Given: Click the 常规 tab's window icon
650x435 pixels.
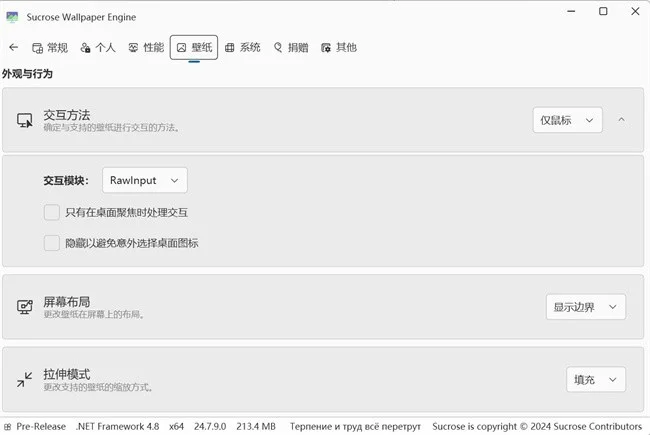Looking at the screenshot, I should pos(37,48).
